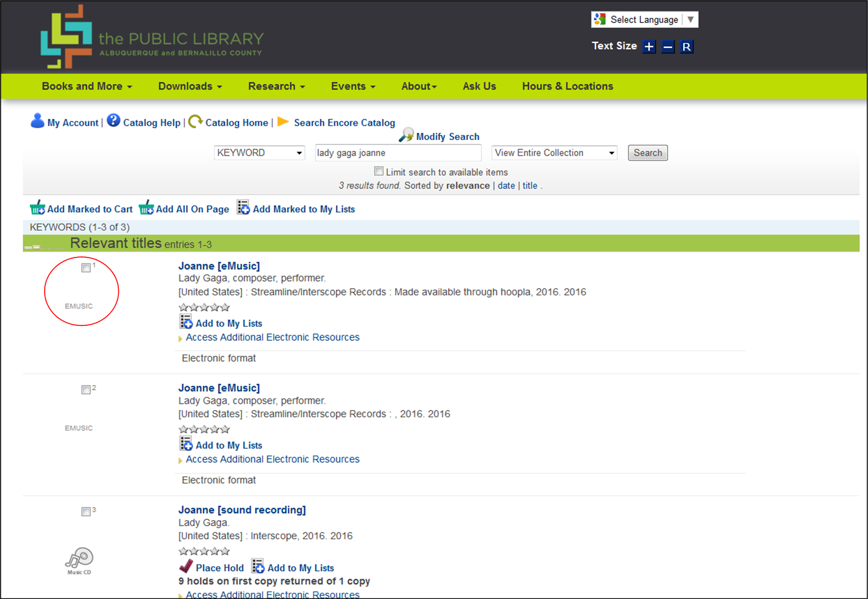868x599 pixels.
Task: Sort results by date
Action: tap(506, 185)
